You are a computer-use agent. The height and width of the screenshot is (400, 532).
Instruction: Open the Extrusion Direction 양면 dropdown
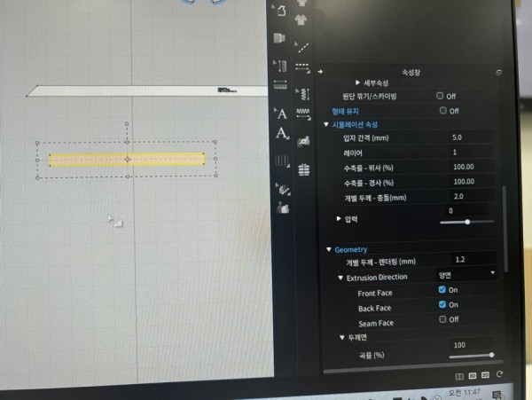click(465, 276)
